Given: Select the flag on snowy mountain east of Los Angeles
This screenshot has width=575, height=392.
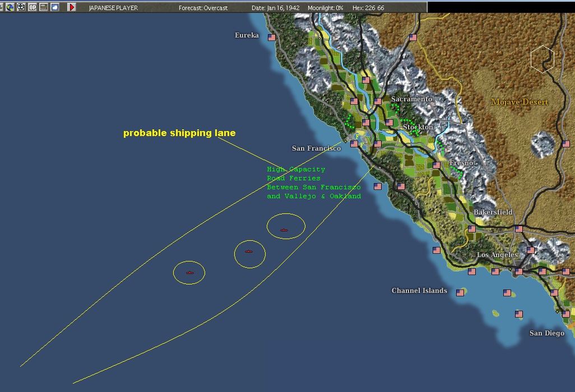Looking at the screenshot, I should click(x=531, y=250).
